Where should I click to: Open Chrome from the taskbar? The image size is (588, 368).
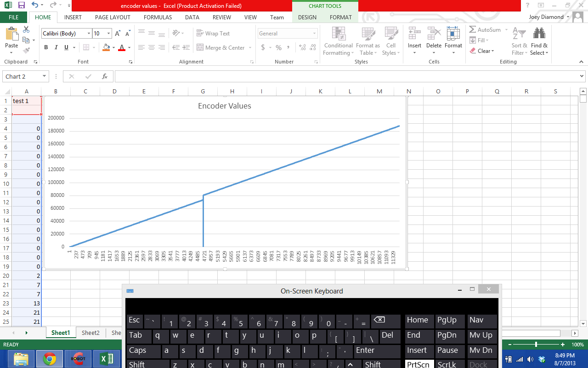click(x=49, y=359)
